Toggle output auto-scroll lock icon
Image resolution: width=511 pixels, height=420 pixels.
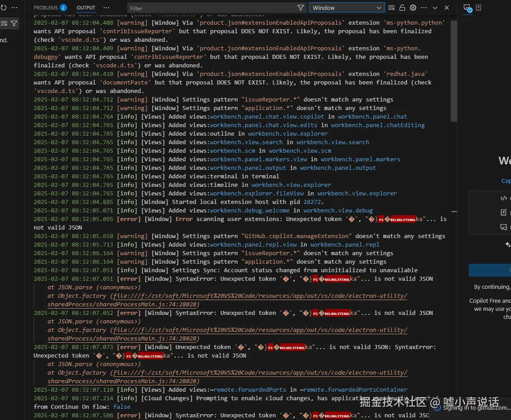[x=402, y=8]
